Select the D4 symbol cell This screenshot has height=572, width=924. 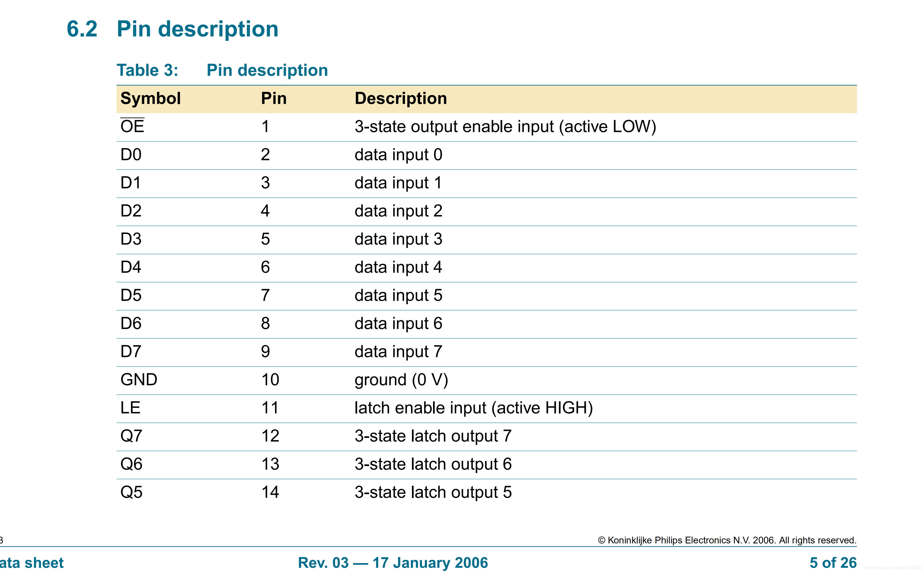(131, 267)
